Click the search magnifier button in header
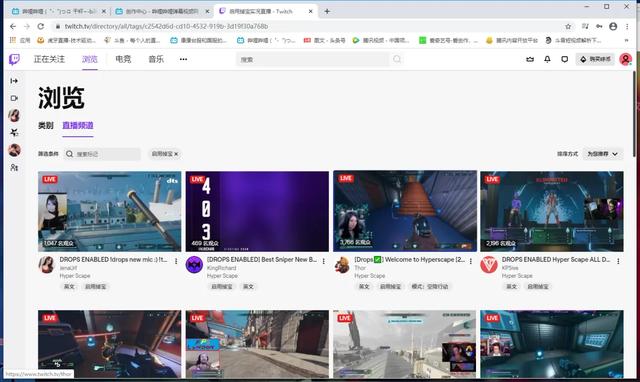 point(397,60)
